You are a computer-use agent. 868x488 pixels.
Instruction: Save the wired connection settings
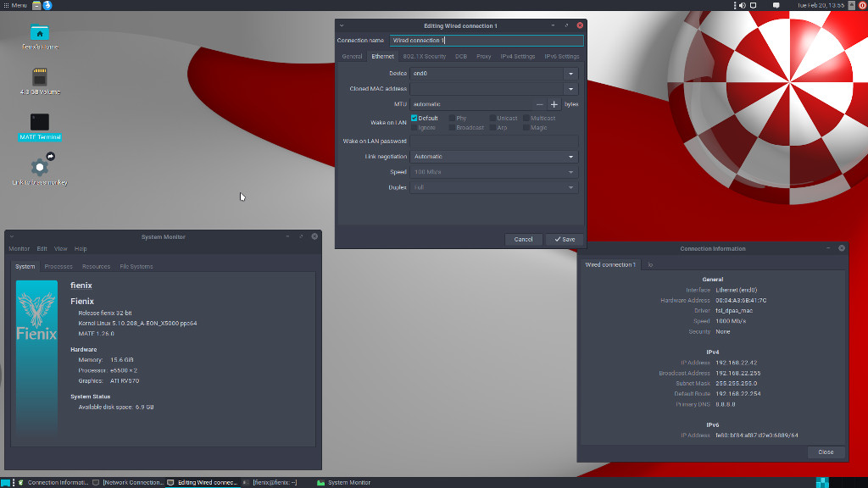565,240
